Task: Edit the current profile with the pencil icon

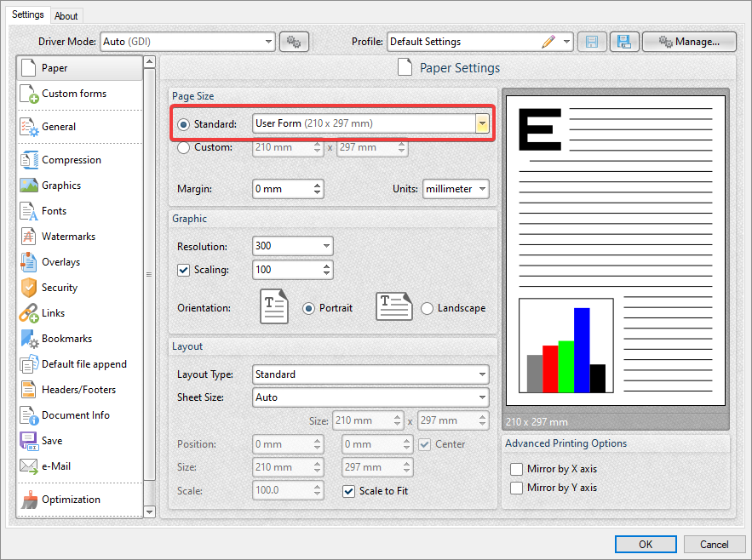Action: [x=549, y=41]
